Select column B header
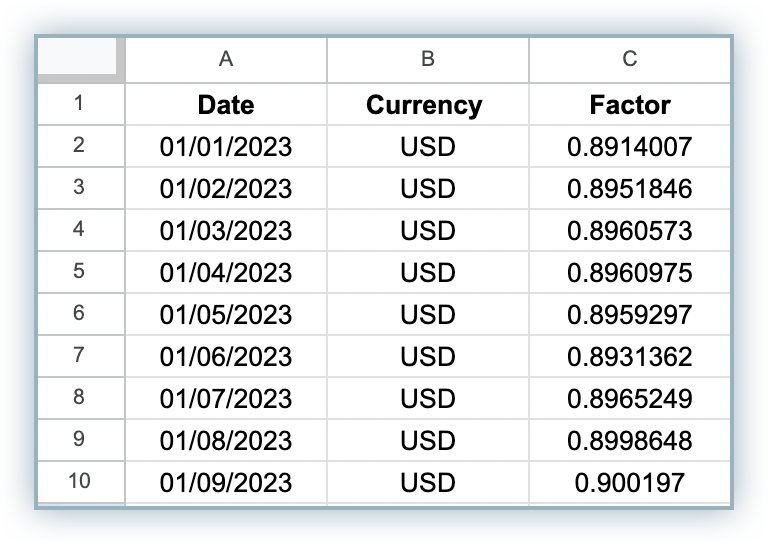Screen dimensions: 768x544 [x=428, y=60]
